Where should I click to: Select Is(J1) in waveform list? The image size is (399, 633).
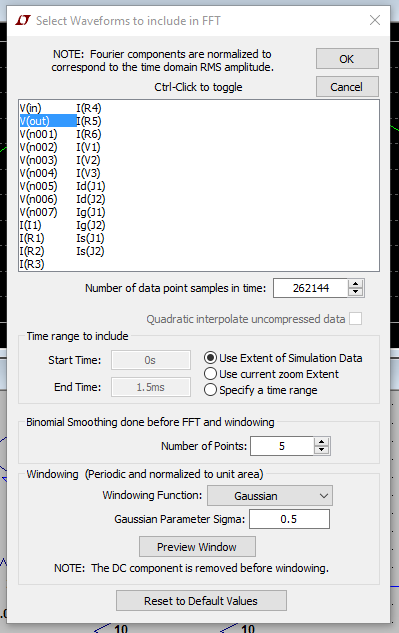coord(90,238)
